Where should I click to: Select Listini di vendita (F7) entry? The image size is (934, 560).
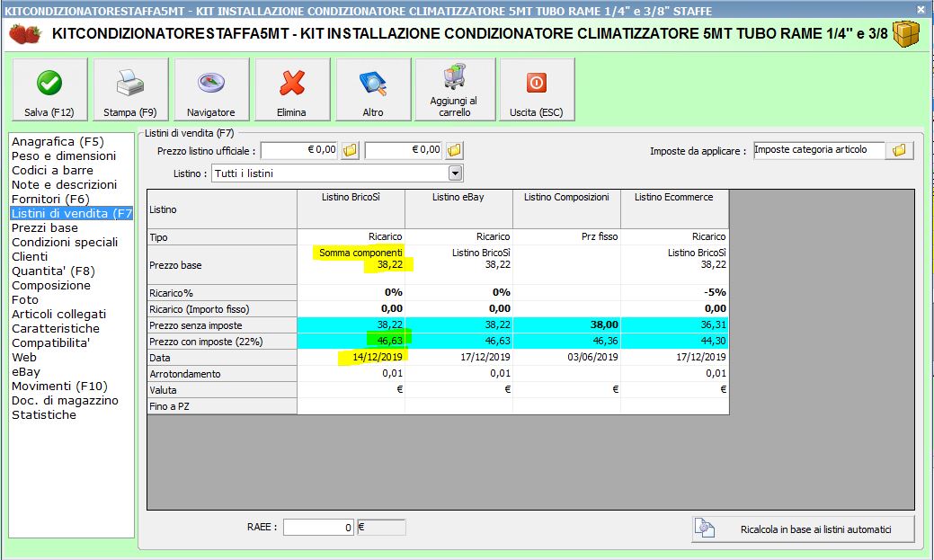[72, 213]
